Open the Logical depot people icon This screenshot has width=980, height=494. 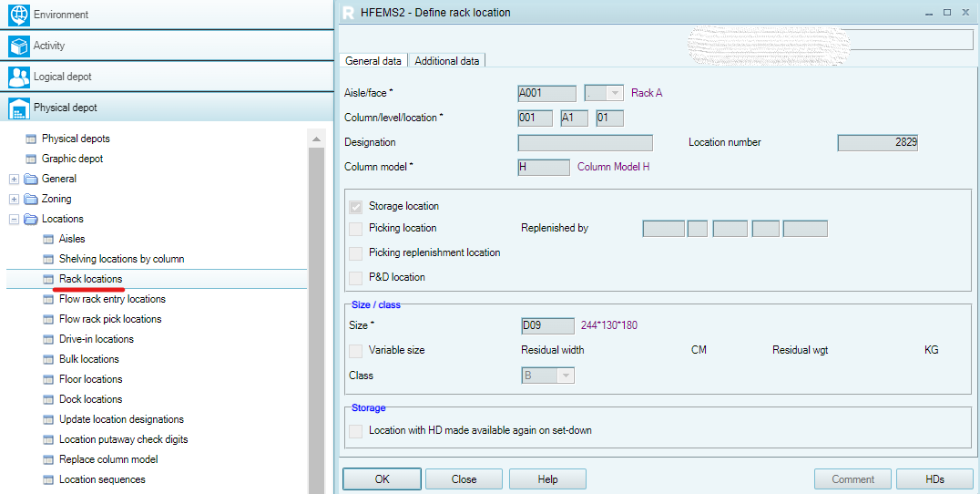[x=19, y=77]
